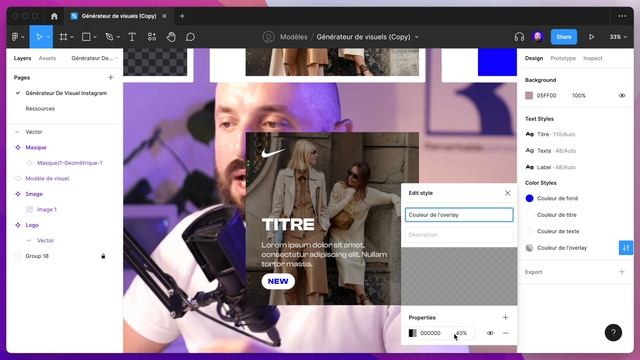Select the Modèle de visuel layer
Image resolution: width=640 pixels, height=360 pixels.
click(47, 178)
